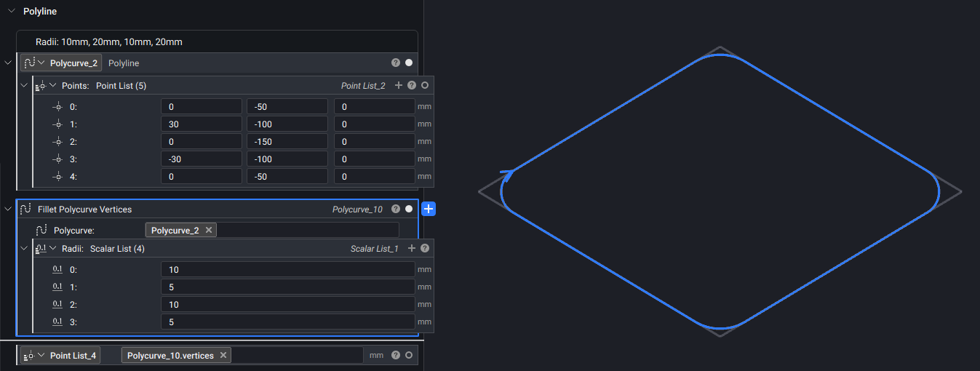This screenshot has width=980, height=371.
Task: Click the point icon for row 2
Action: (58, 142)
